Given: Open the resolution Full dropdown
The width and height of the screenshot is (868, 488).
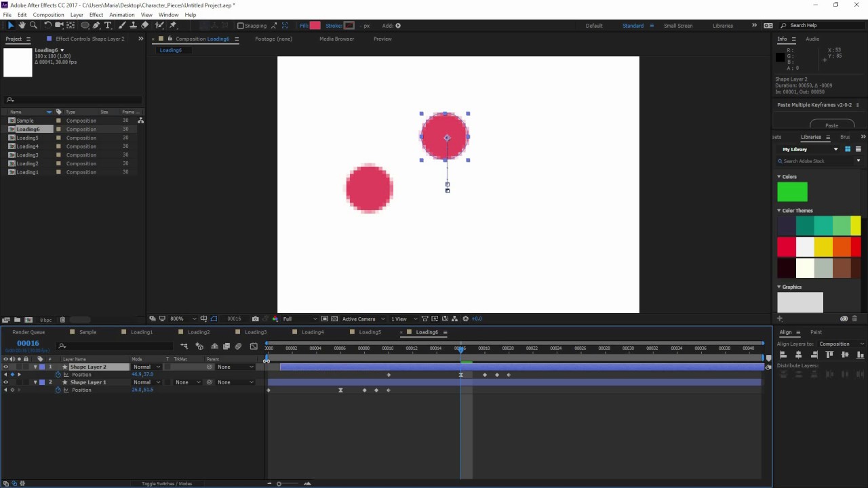Looking at the screenshot, I should tap(299, 319).
